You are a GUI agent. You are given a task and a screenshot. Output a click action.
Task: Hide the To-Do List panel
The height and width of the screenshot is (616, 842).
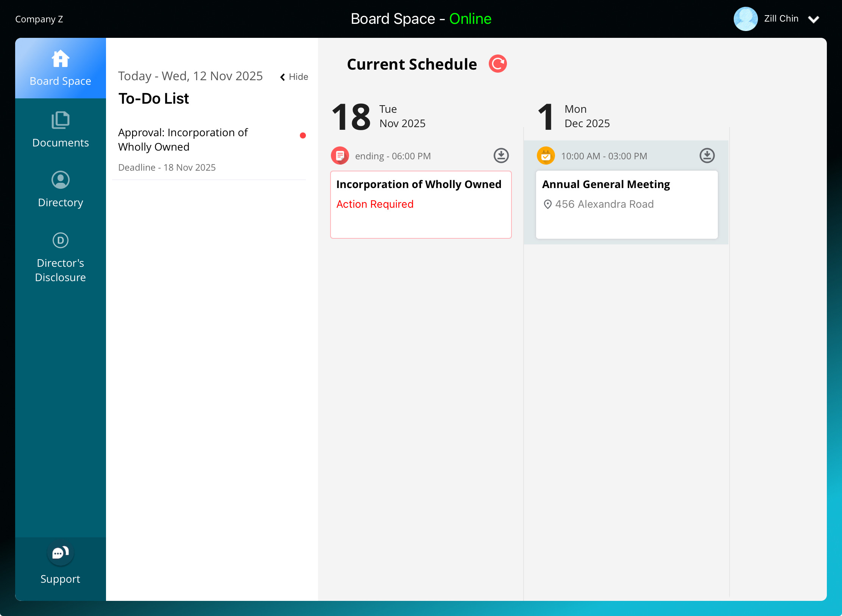[x=294, y=77]
